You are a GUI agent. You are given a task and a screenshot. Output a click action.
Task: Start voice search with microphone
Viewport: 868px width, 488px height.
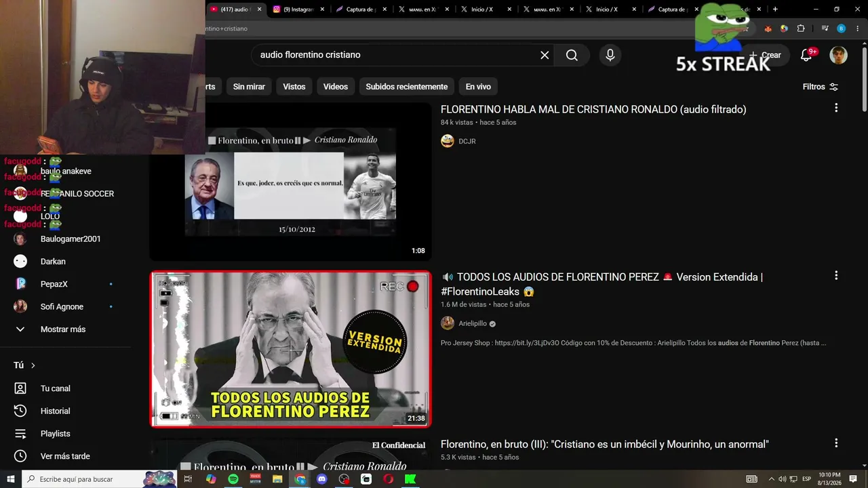[x=610, y=55]
